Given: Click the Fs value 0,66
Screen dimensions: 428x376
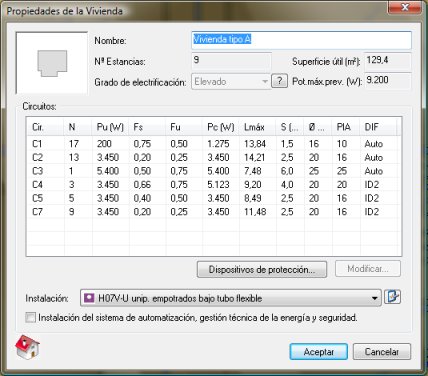Looking at the screenshot, I should click(x=142, y=185).
